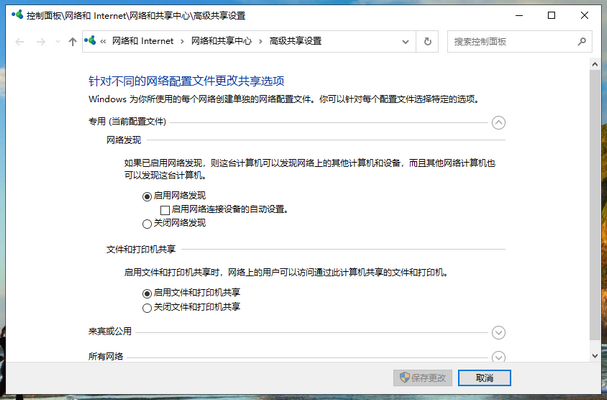This screenshot has width=607, height=400.
Task: Open 网络和 Internet breadcrumb
Action: tap(142, 42)
